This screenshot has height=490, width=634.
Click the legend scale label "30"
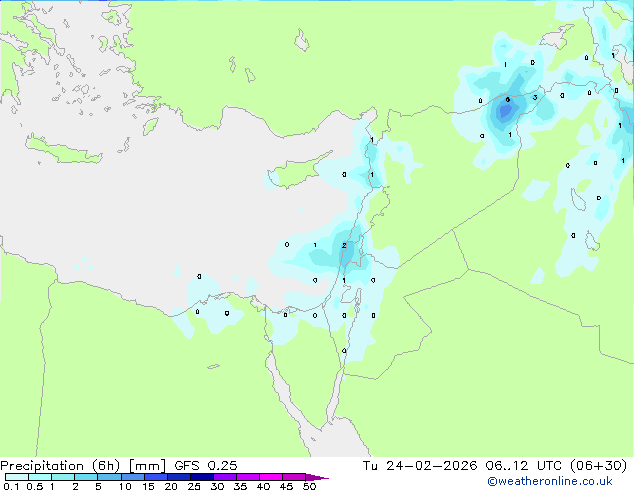tap(217, 486)
